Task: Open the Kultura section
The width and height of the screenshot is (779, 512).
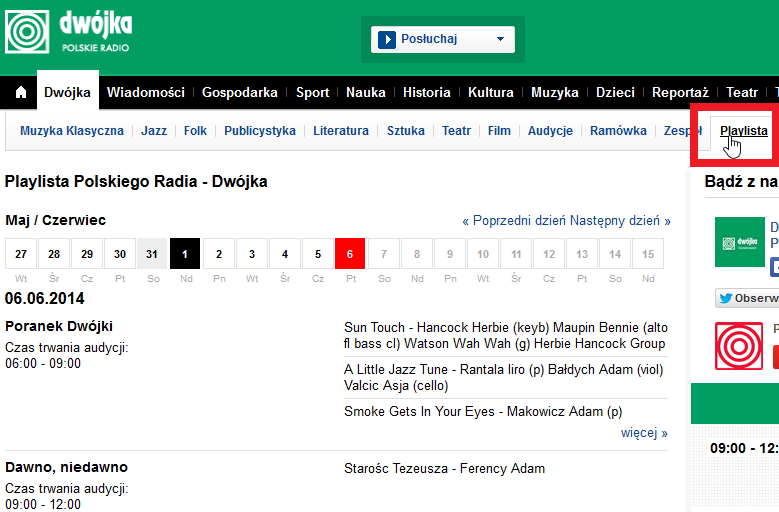Action: [491, 92]
